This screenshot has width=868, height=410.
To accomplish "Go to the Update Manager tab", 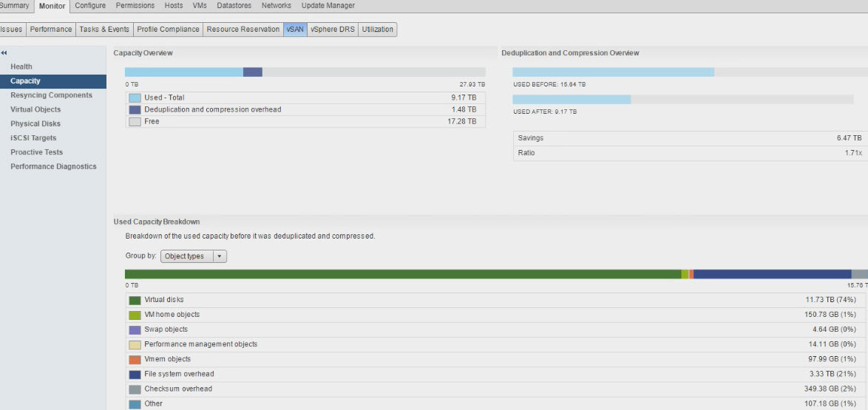I will [x=328, y=6].
